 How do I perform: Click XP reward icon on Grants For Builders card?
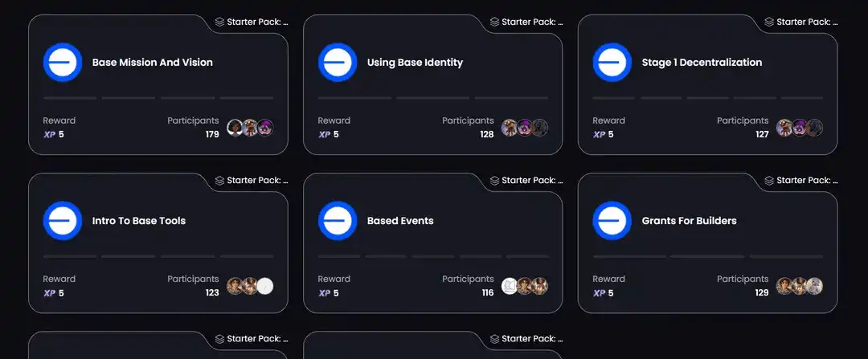[x=599, y=293]
